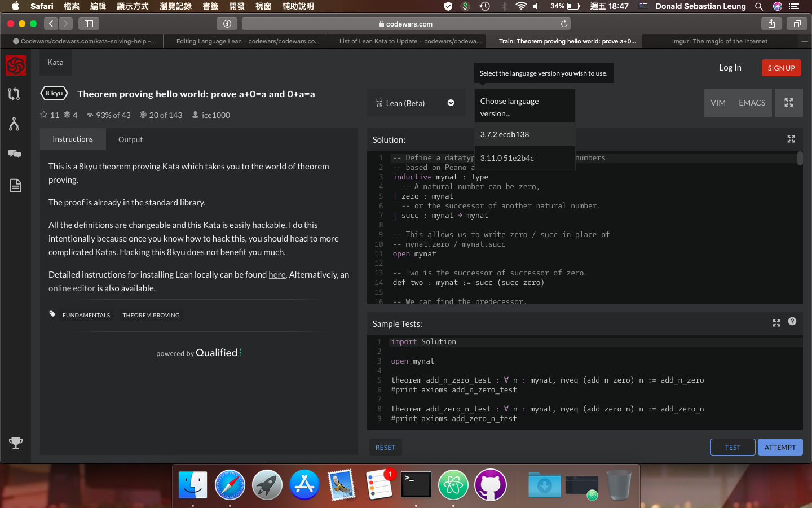The width and height of the screenshot is (812, 508).
Task: Open the online editor link
Action: click(x=72, y=288)
